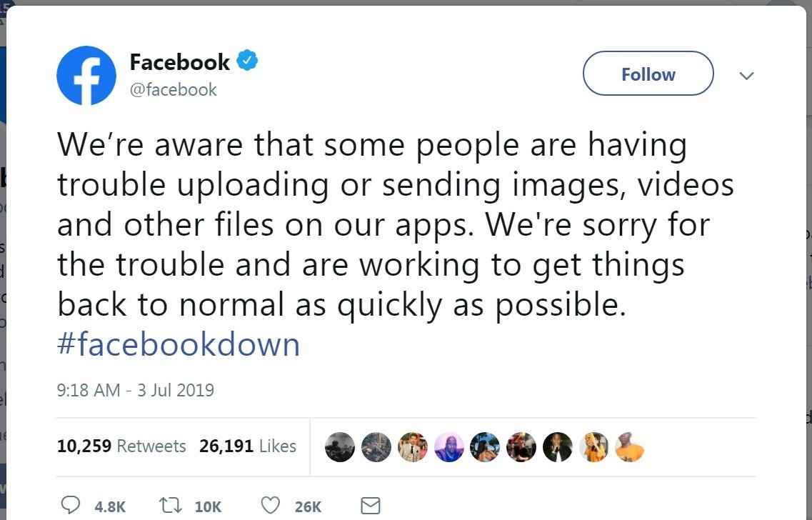The height and width of the screenshot is (520, 812).
Task: Click the blue verified badge next to Facebook
Action: click(248, 61)
